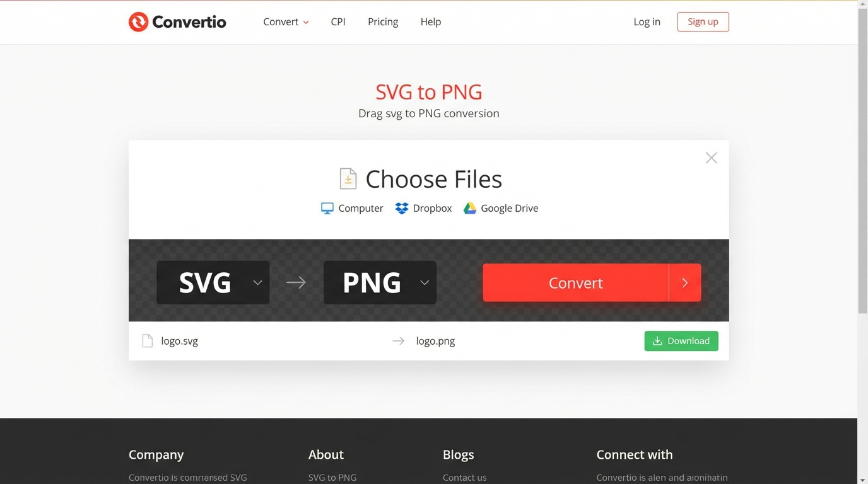The width and height of the screenshot is (868, 484).
Task: Select the Computer upload source icon
Action: (327, 208)
